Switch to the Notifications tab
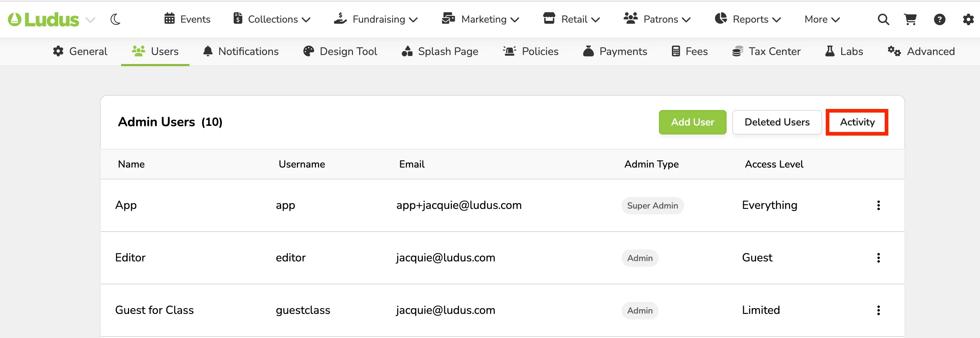 (x=241, y=51)
